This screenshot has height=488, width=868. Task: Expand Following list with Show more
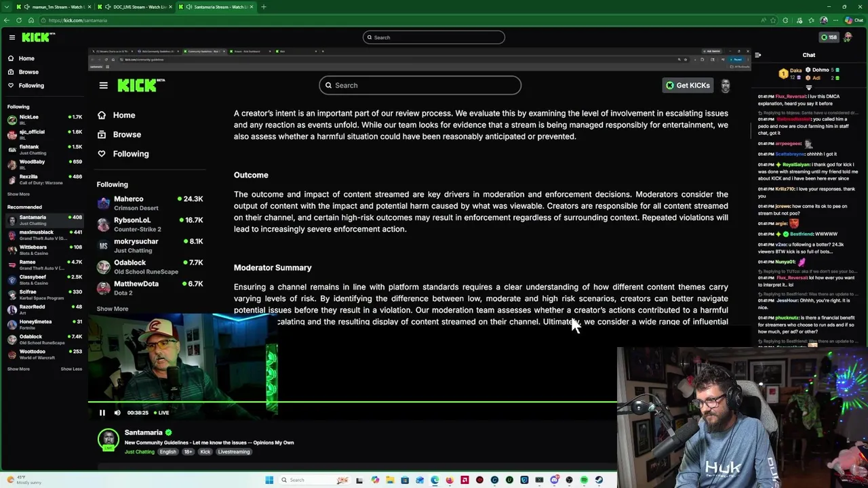click(18, 195)
